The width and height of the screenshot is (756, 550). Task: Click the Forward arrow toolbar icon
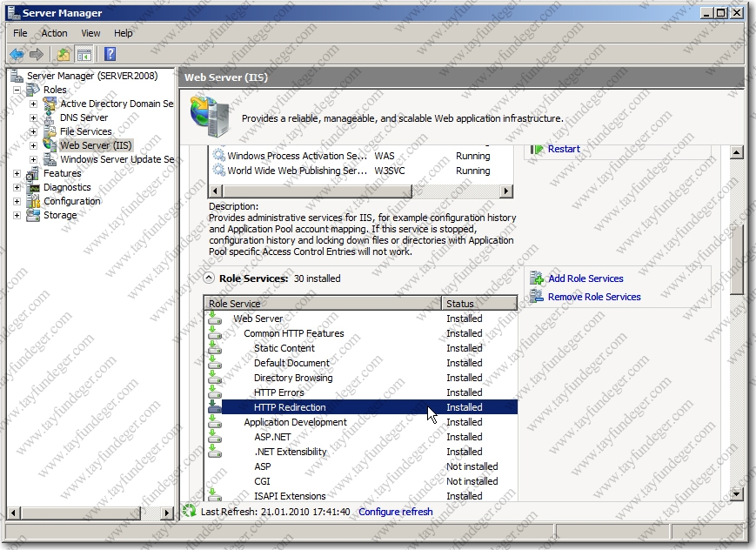pos(37,54)
